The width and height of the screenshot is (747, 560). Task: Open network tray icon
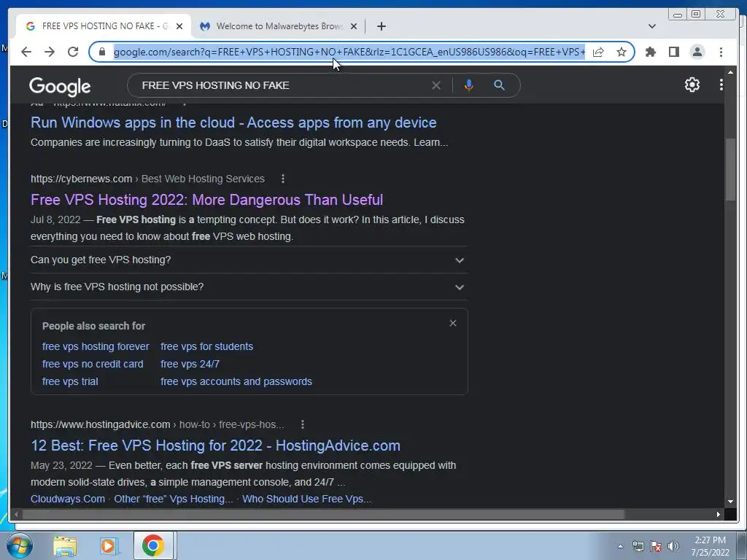click(x=638, y=546)
